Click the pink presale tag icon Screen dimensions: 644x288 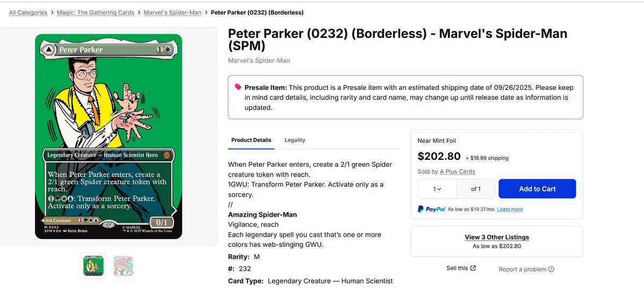tap(237, 87)
